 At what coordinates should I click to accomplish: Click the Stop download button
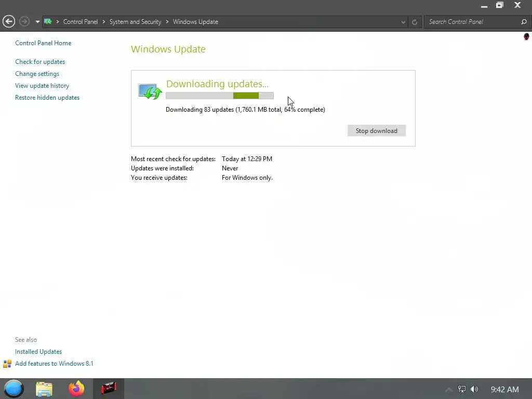(x=376, y=130)
